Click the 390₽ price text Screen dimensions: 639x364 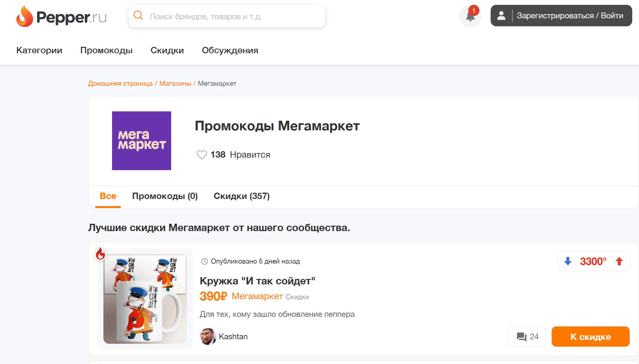click(x=213, y=296)
